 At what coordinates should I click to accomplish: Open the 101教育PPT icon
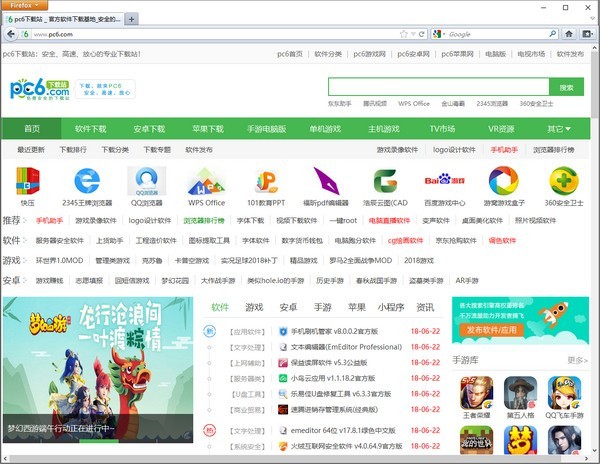(x=266, y=181)
